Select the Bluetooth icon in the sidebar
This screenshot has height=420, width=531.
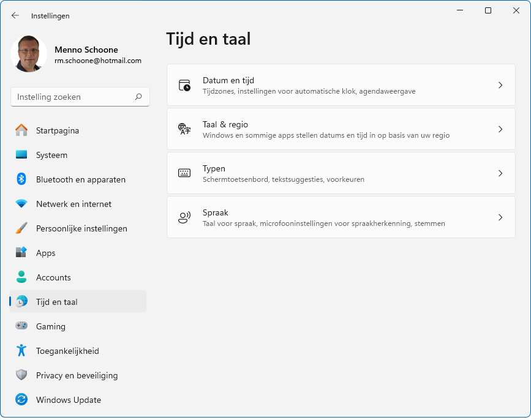pyautogui.click(x=21, y=179)
